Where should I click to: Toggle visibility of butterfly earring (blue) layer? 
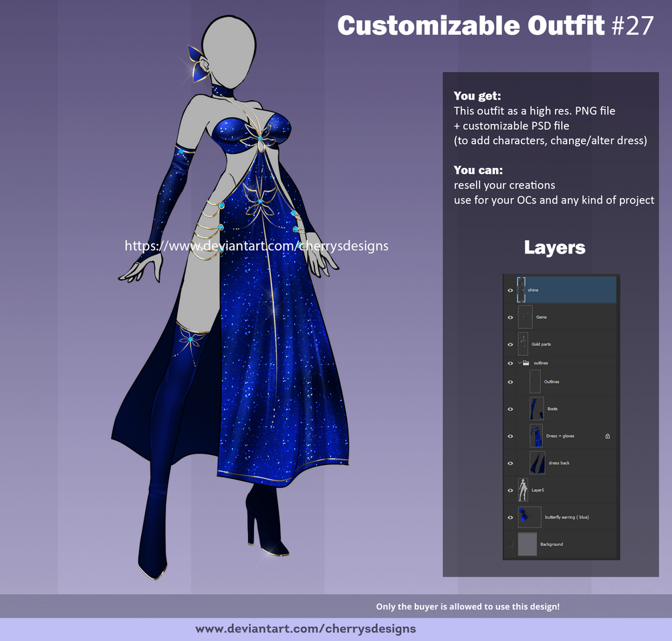pyautogui.click(x=510, y=517)
